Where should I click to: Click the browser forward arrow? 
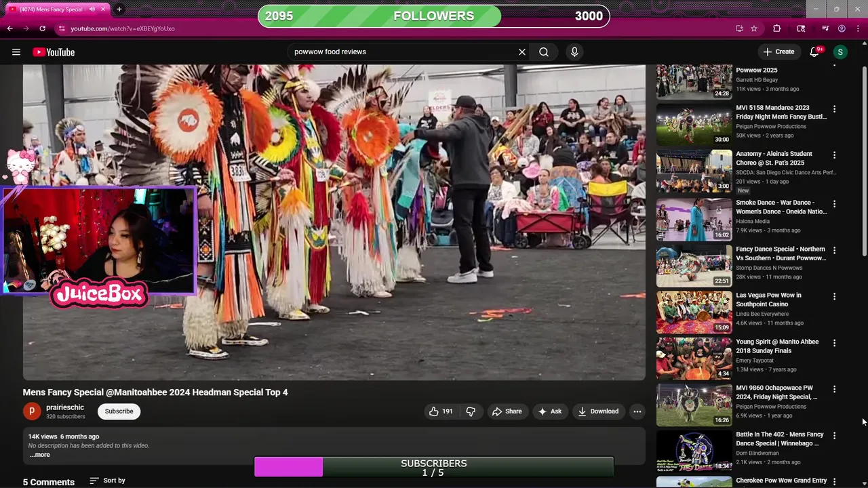pyautogui.click(x=26, y=28)
